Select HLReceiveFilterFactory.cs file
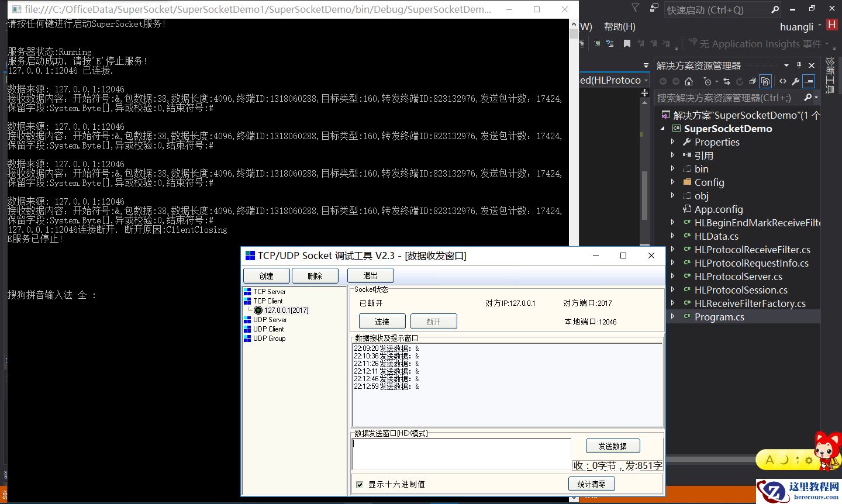Screen dimensions: 842x504 pos(750,303)
